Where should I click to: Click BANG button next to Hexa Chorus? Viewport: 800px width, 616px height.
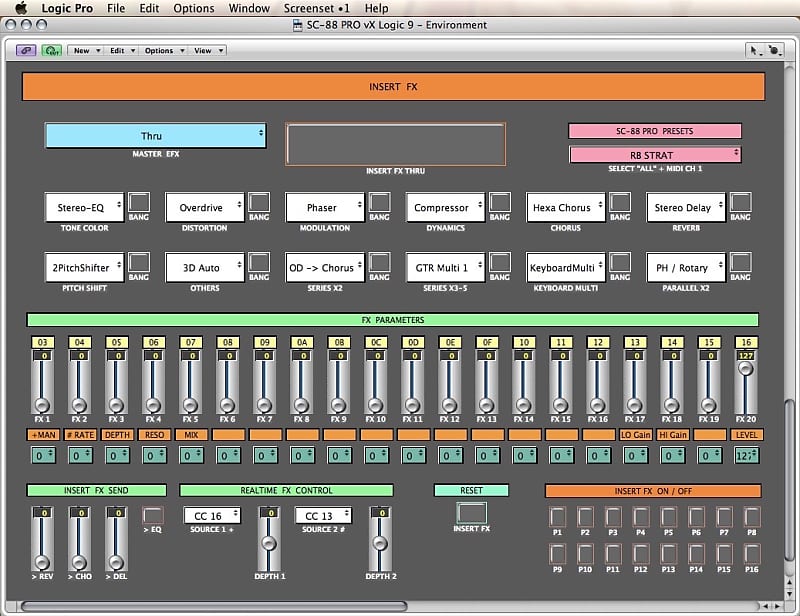(x=620, y=202)
